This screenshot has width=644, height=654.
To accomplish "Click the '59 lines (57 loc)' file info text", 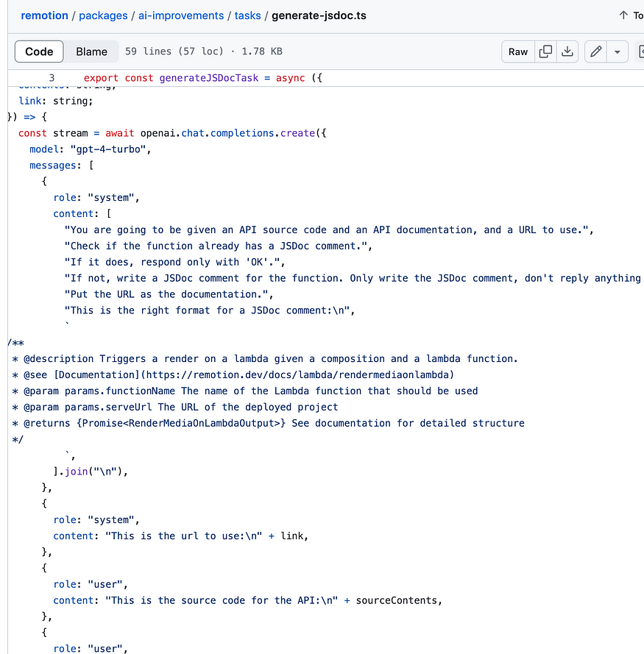I will 174,51.
